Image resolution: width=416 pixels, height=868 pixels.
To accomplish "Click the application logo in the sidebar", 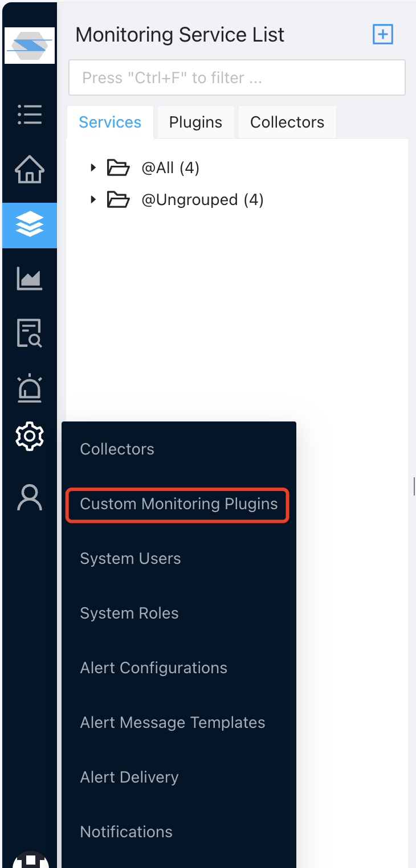I will 30,45.
